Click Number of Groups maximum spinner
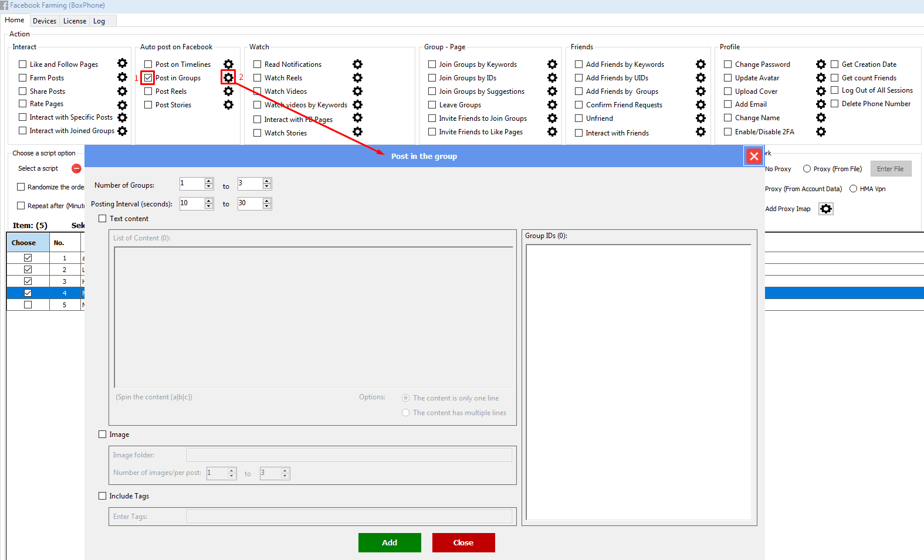The width and height of the screenshot is (924, 560). [255, 184]
